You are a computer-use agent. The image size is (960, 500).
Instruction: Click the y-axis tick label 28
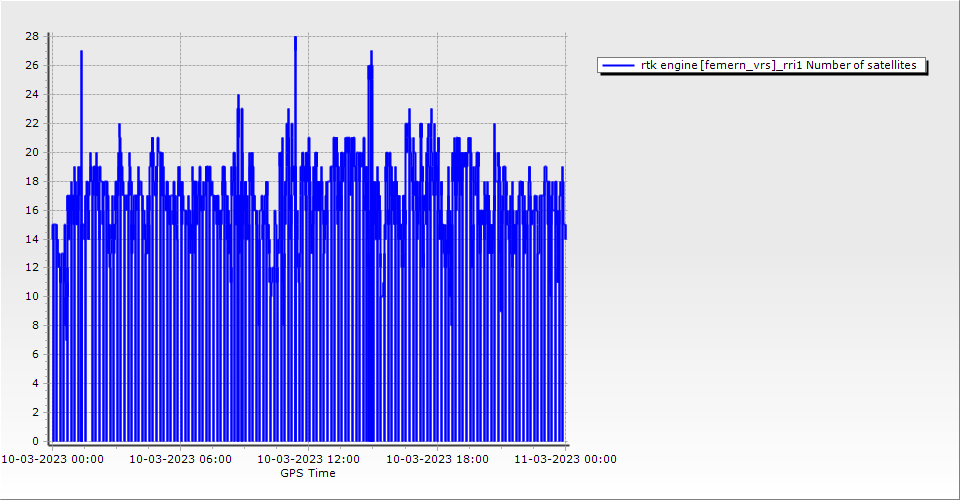(32, 36)
